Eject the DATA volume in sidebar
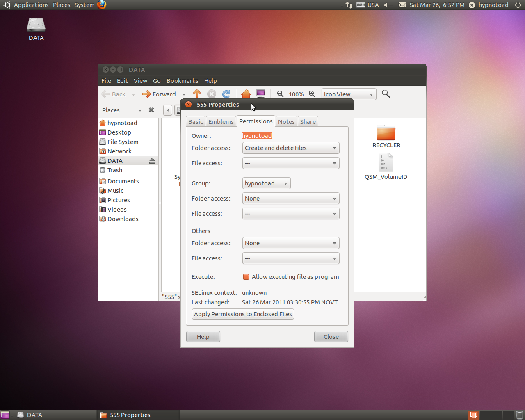This screenshot has height=420, width=525. tap(152, 161)
